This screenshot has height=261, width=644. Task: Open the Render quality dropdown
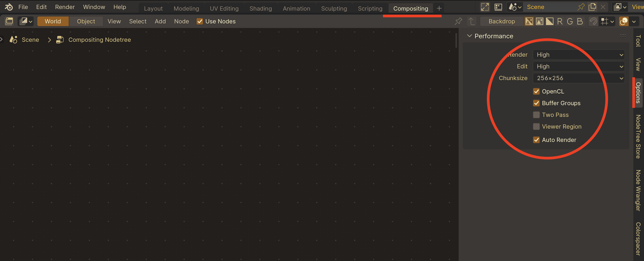coord(579,55)
